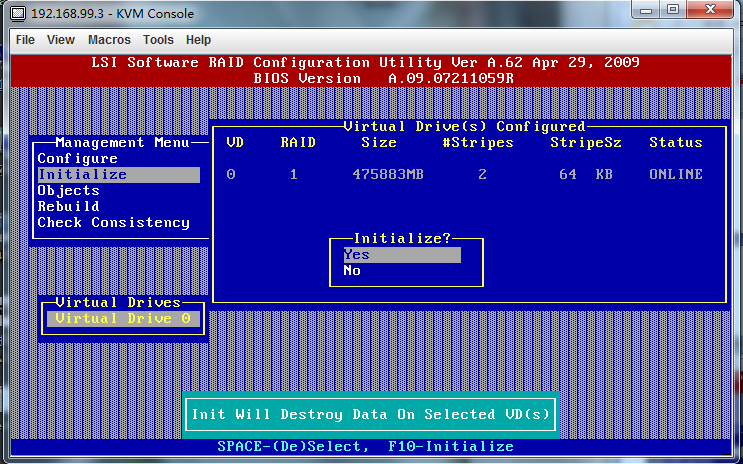Click the #Stripes column header
Image resolution: width=743 pixels, height=464 pixels.
point(478,143)
